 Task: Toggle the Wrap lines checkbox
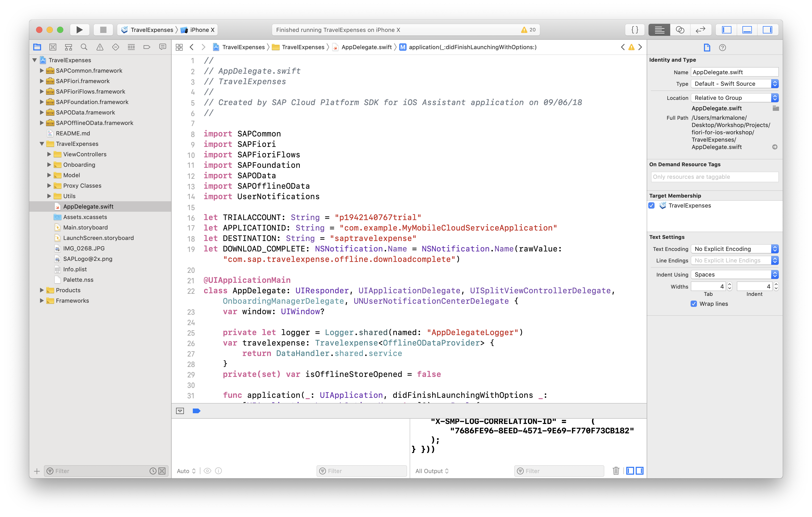click(694, 304)
